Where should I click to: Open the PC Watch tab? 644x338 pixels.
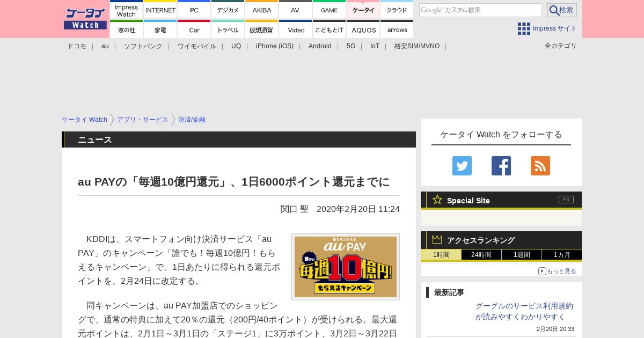tap(194, 10)
